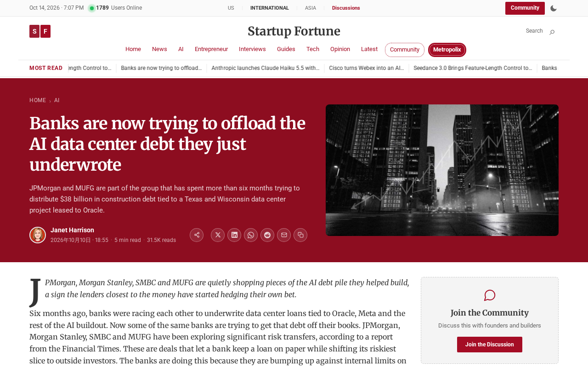Screen dimensions: 588x368
Task: Click the F logo tile
Action: 45,31
